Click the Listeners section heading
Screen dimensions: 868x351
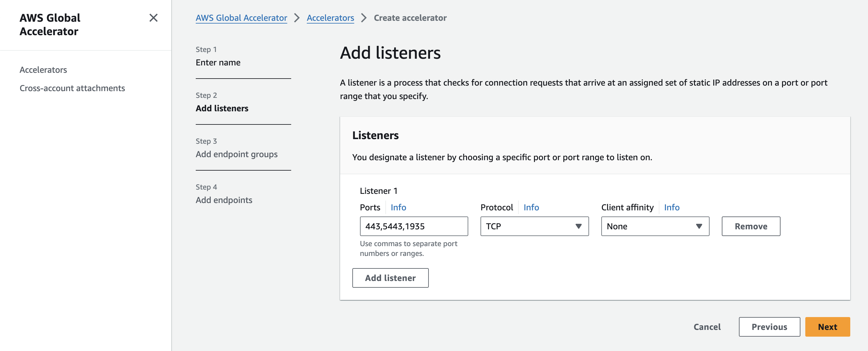[x=375, y=135]
